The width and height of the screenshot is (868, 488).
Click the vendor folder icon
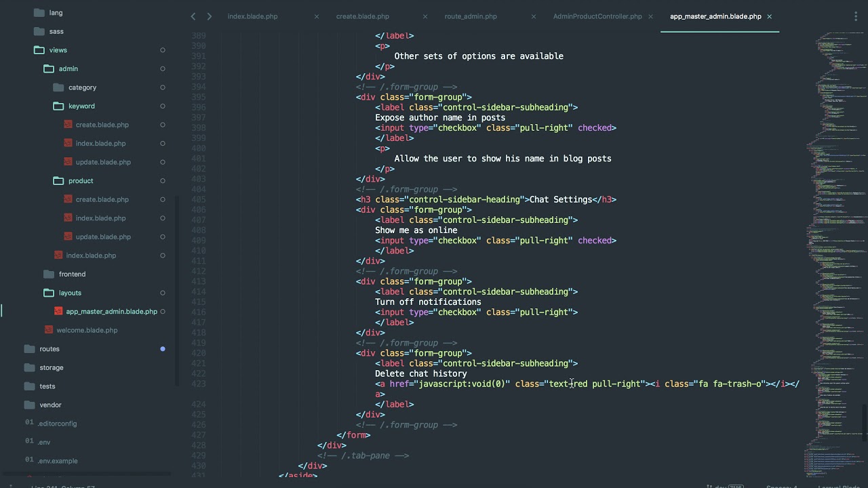coord(29,405)
